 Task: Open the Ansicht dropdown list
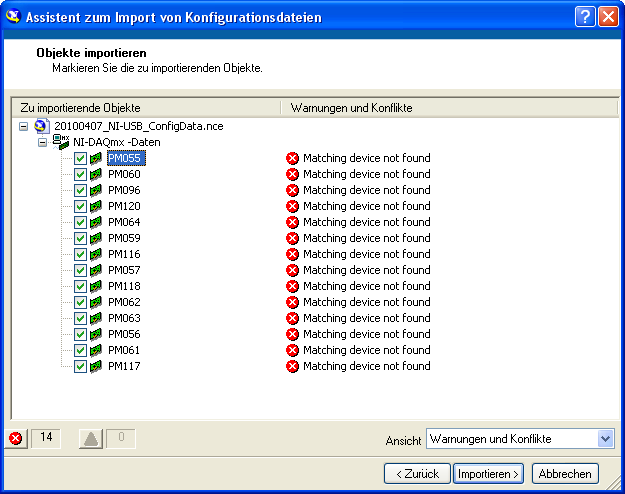604,439
